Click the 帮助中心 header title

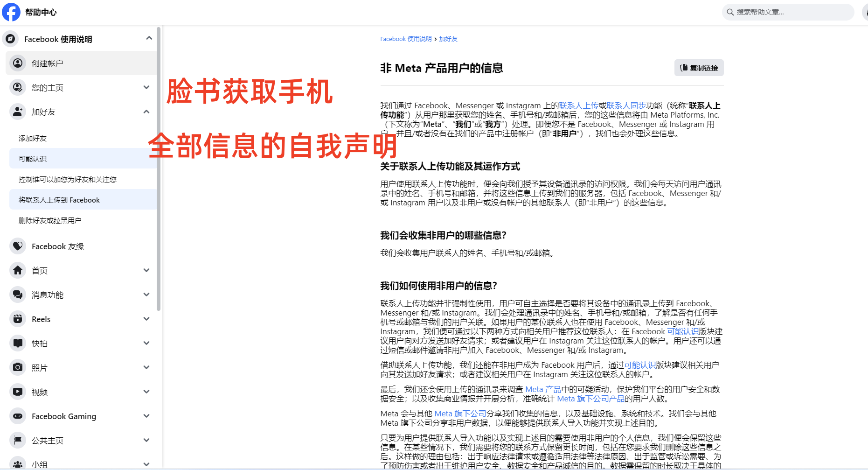pyautogui.click(x=41, y=12)
